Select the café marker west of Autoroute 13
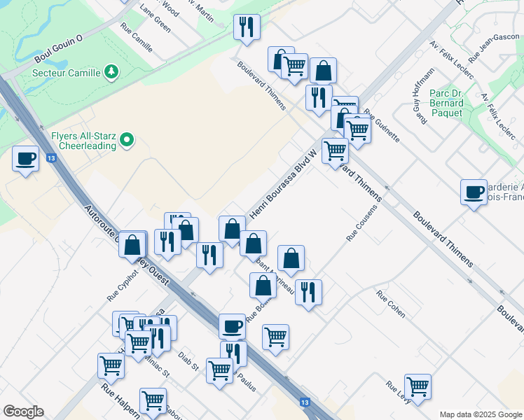524x420 pixels. 26,159
